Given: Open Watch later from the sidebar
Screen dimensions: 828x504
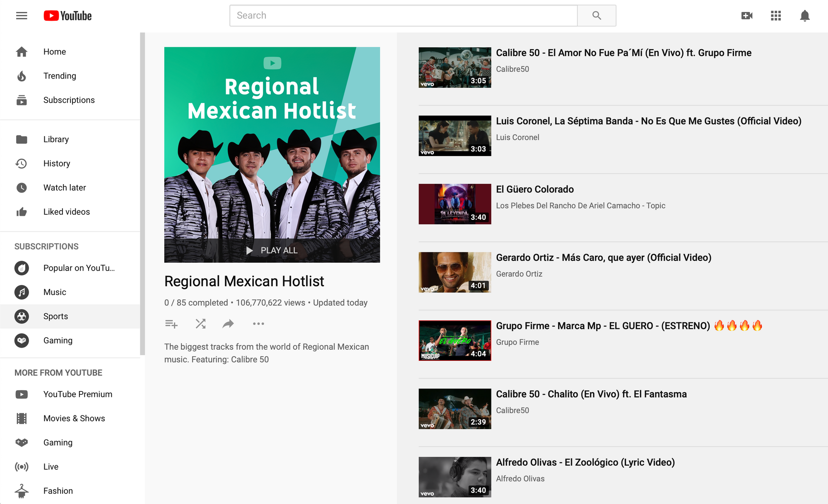Looking at the screenshot, I should (65, 187).
